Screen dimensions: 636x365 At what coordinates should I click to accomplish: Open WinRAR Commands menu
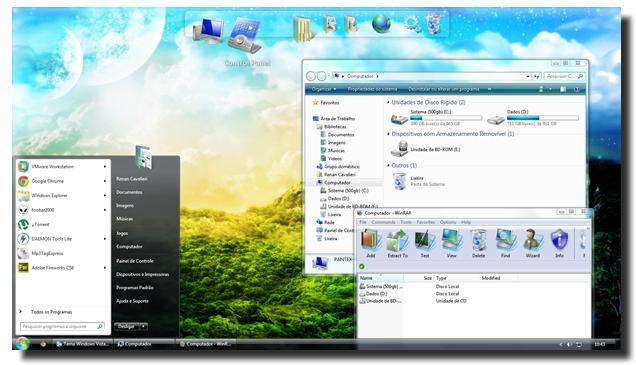coord(383,222)
